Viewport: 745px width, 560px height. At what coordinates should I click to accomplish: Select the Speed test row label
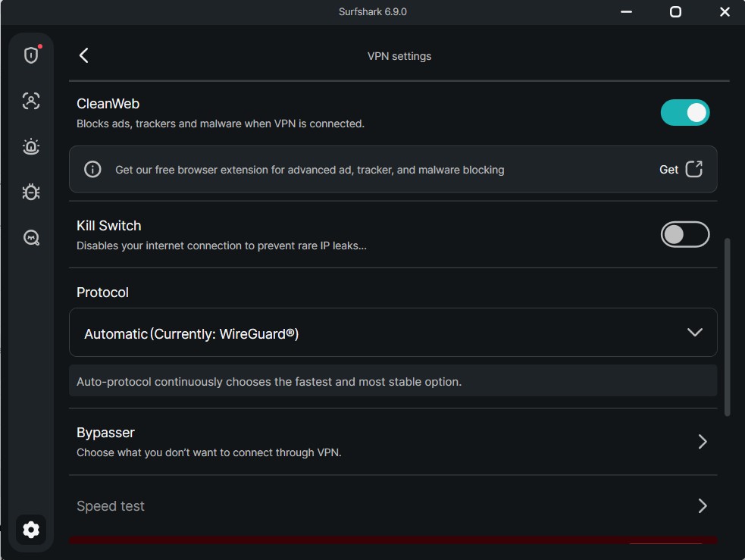[110, 506]
